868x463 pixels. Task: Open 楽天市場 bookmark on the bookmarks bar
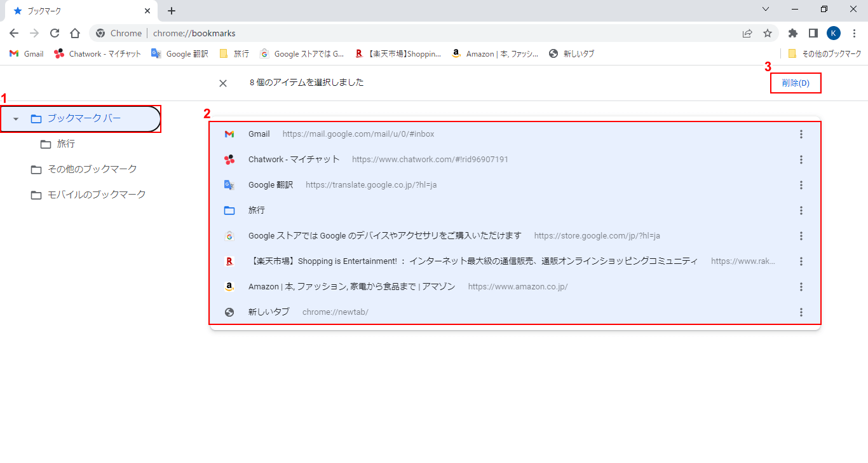[x=398, y=54]
